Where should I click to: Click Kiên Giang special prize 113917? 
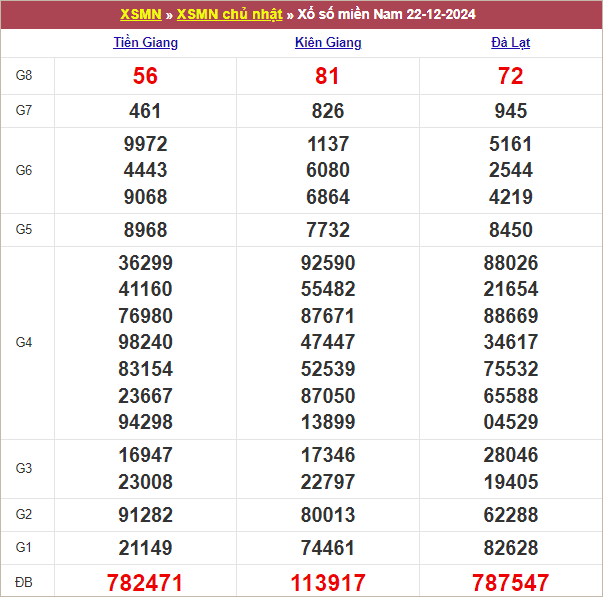coord(328,582)
